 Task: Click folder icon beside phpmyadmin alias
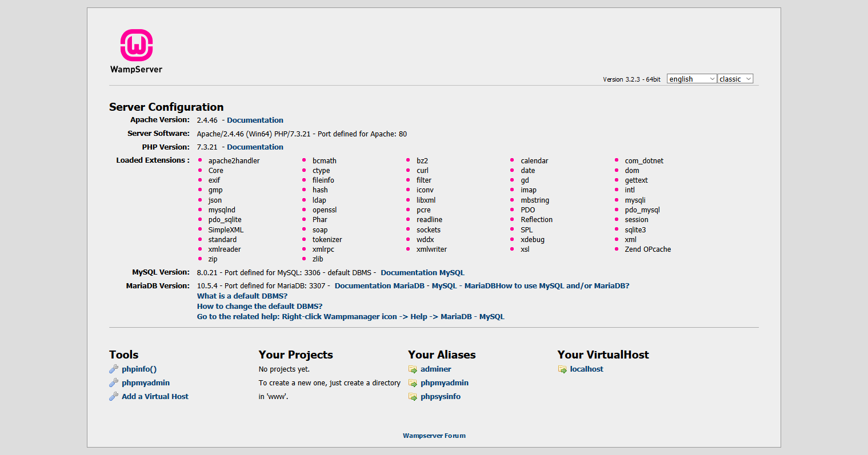[x=413, y=383]
